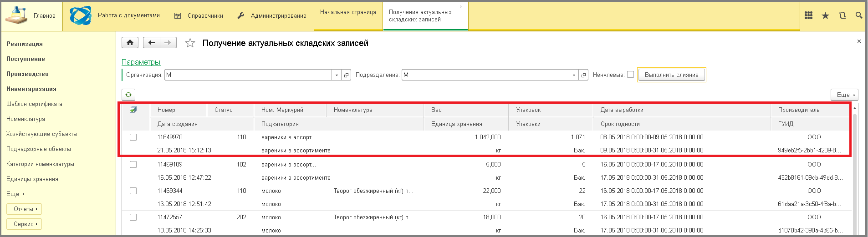This screenshot has height=237, width=868.
Task: Switch to Начальная страница tab
Action: 348,12
